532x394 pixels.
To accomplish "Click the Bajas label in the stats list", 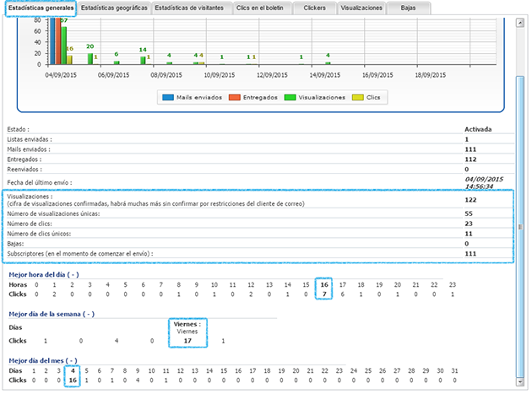I will 15,244.
